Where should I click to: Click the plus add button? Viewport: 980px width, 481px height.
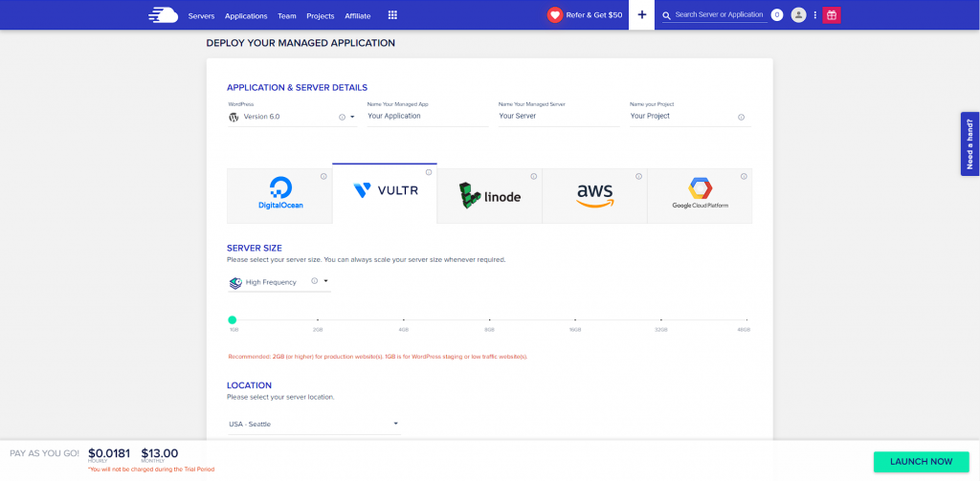pyautogui.click(x=641, y=14)
